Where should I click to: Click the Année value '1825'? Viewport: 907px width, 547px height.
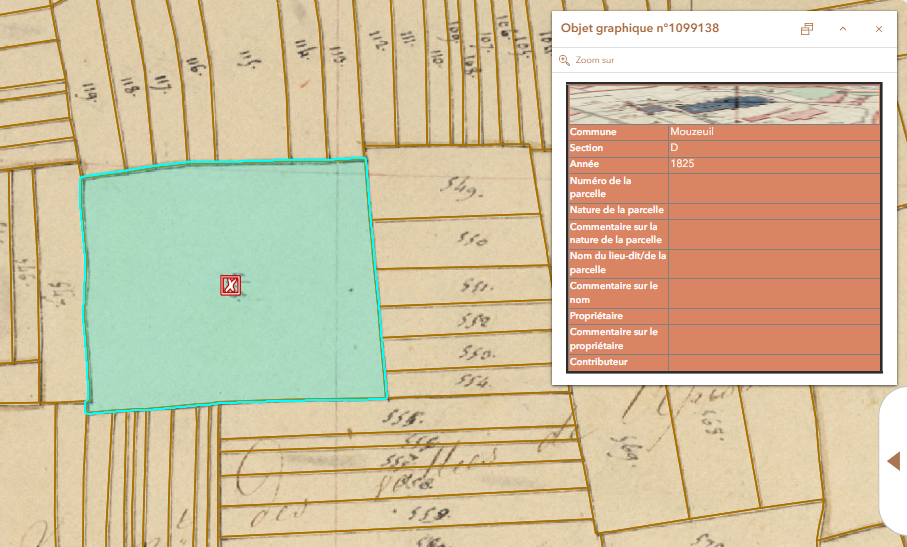pyautogui.click(x=683, y=163)
